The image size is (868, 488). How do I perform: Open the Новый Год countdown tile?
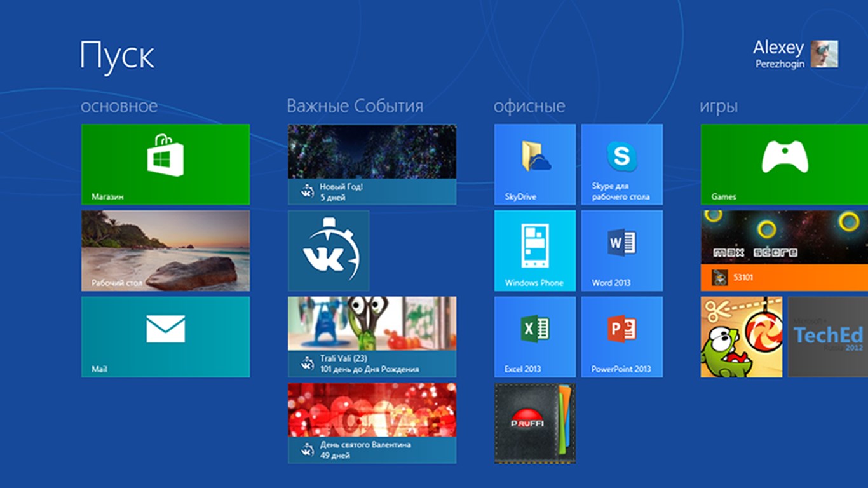click(372, 164)
